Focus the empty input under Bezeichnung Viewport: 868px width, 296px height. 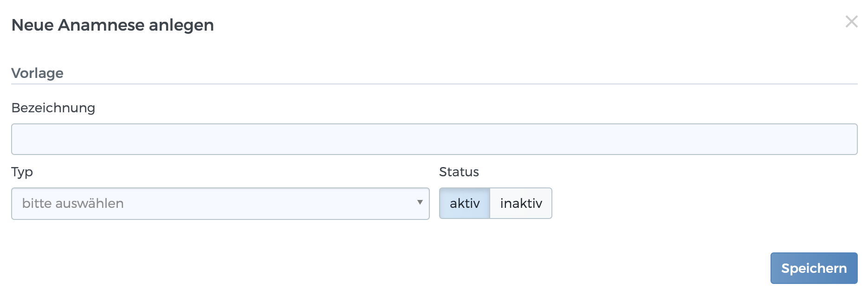point(434,139)
